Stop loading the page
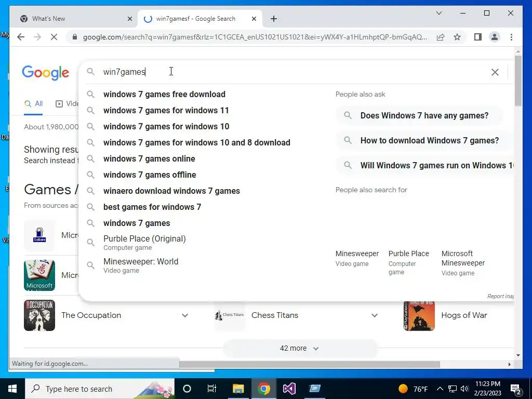The image size is (532, 399). click(x=54, y=37)
